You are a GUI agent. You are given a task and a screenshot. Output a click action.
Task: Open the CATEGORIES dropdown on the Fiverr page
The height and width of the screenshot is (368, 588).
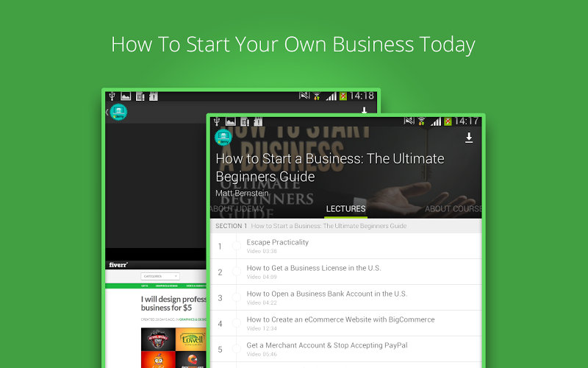pyautogui.click(x=160, y=277)
